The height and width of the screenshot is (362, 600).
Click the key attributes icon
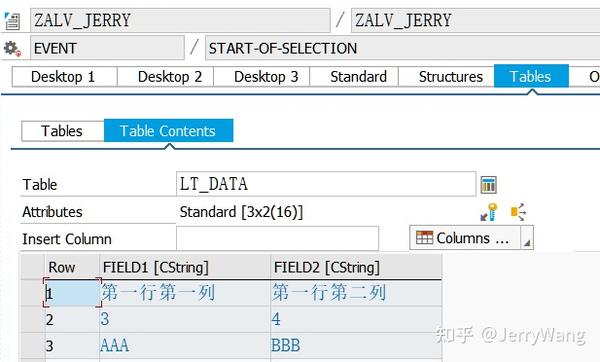pos(489,212)
